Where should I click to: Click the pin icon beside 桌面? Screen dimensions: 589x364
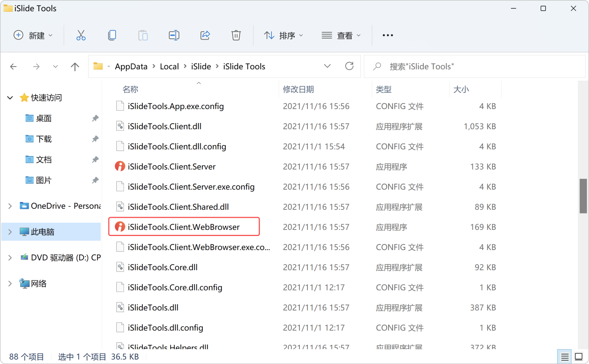click(95, 118)
